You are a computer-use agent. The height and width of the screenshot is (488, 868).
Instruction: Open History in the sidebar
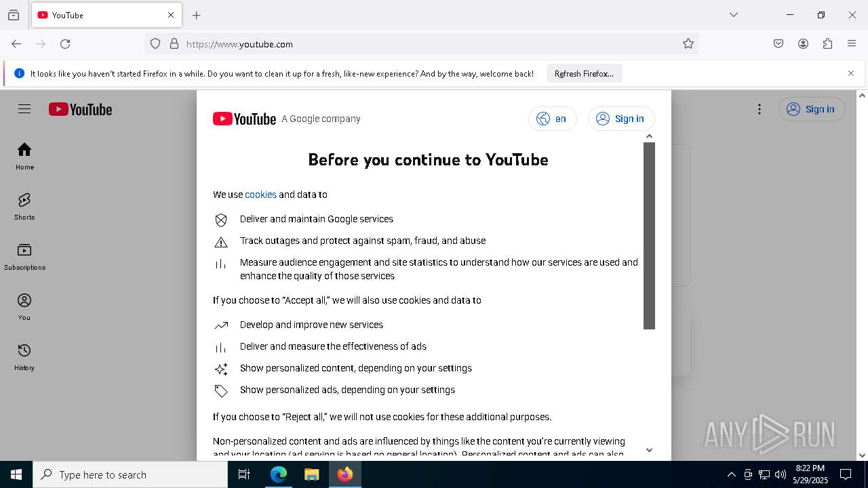click(24, 357)
